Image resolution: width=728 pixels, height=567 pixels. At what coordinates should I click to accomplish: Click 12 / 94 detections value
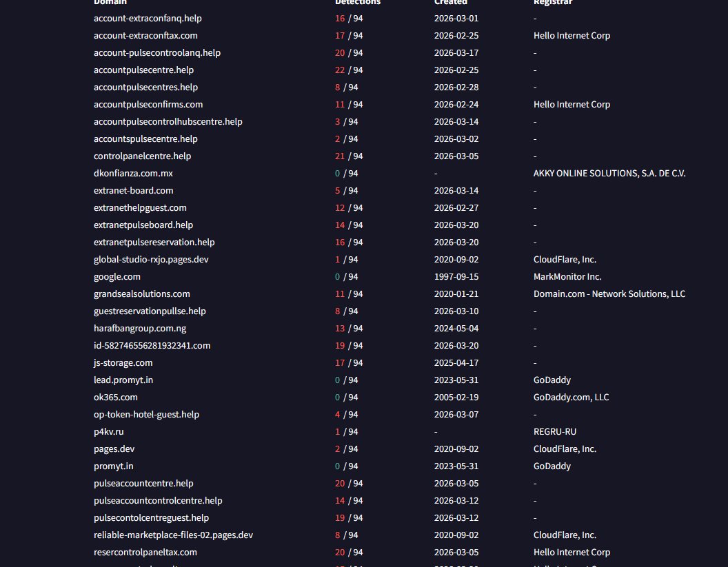(x=349, y=207)
